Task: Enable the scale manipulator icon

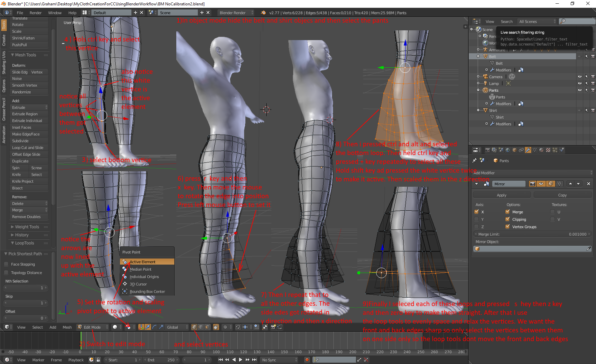Action: (161, 327)
